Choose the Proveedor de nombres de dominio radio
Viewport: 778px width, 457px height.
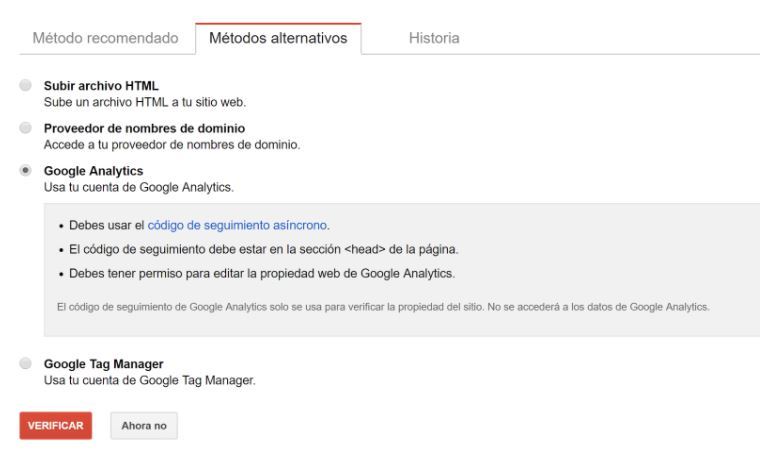[25, 128]
